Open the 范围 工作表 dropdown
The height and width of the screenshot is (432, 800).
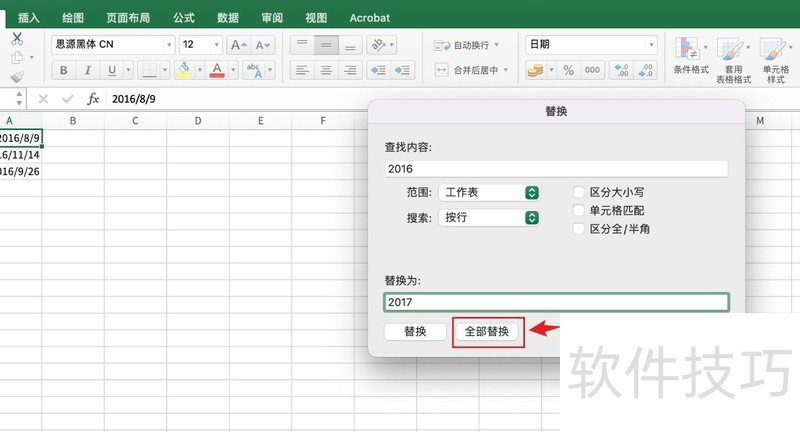pyautogui.click(x=489, y=192)
